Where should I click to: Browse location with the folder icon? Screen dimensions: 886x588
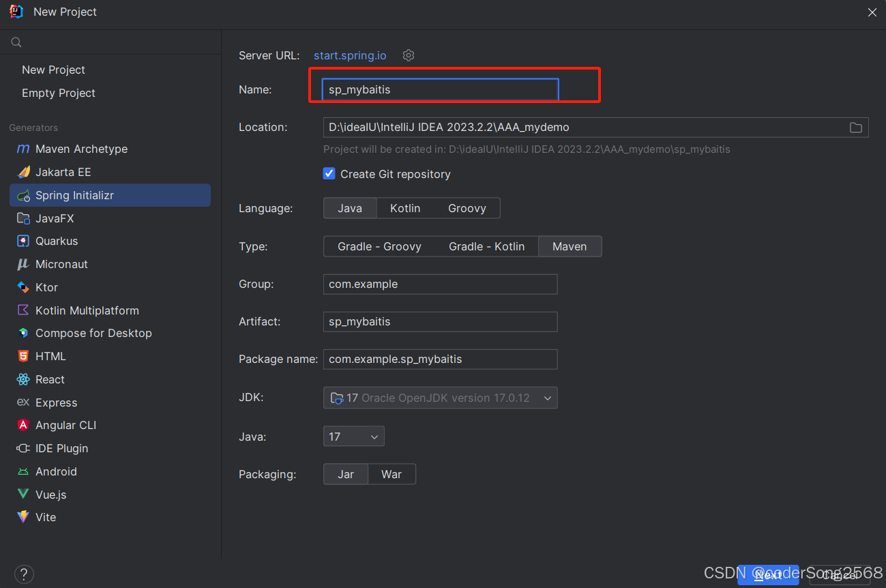coord(855,128)
